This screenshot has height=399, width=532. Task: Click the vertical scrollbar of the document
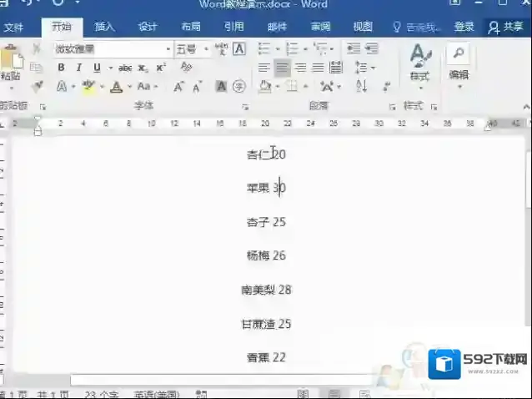[x=527, y=250]
